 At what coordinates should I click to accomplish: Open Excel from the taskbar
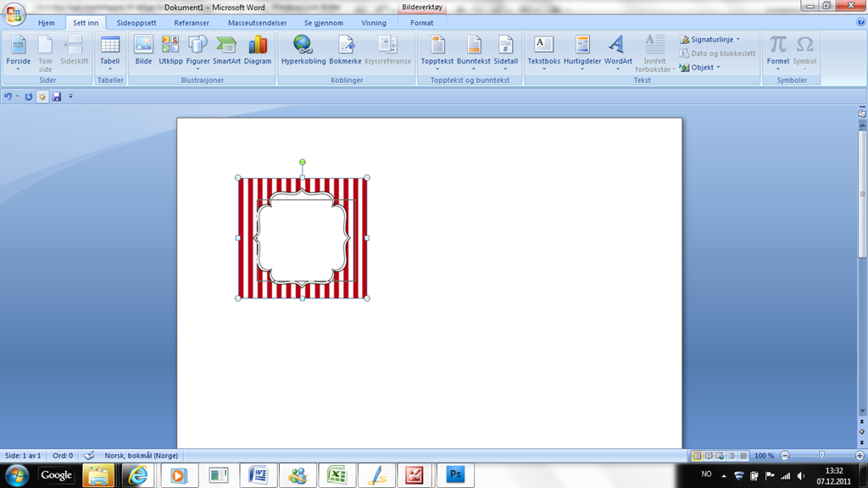pos(337,474)
